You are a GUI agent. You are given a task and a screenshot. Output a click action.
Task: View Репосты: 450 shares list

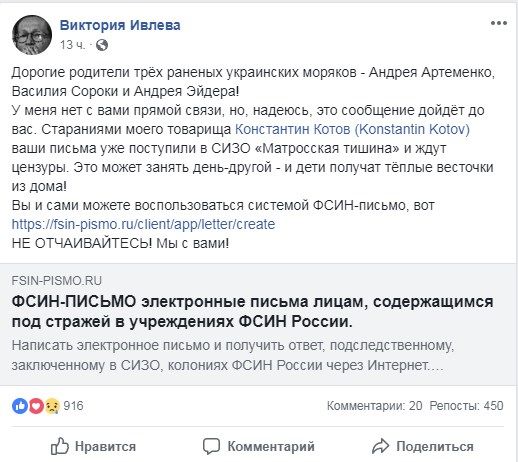[x=466, y=406]
